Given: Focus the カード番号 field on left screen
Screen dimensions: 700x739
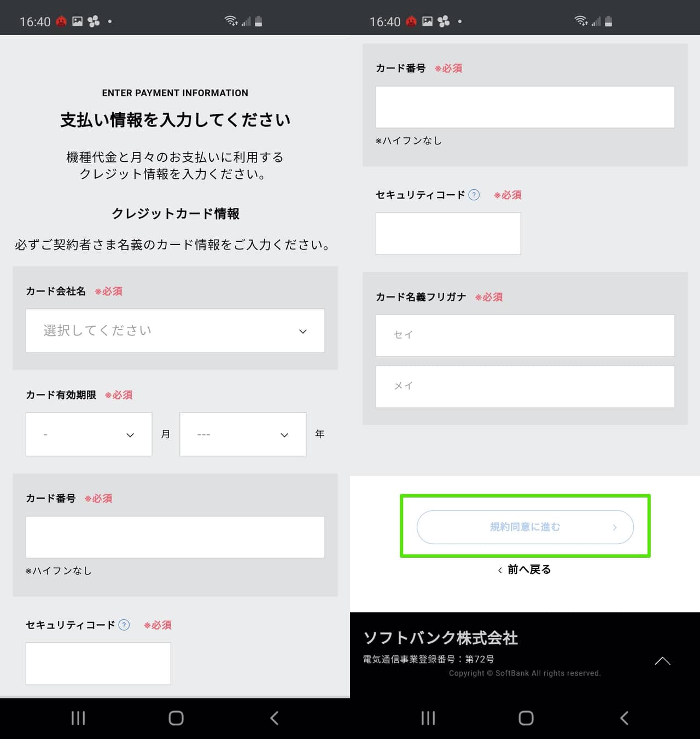Looking at the screenshot, I should pos(175,537).
